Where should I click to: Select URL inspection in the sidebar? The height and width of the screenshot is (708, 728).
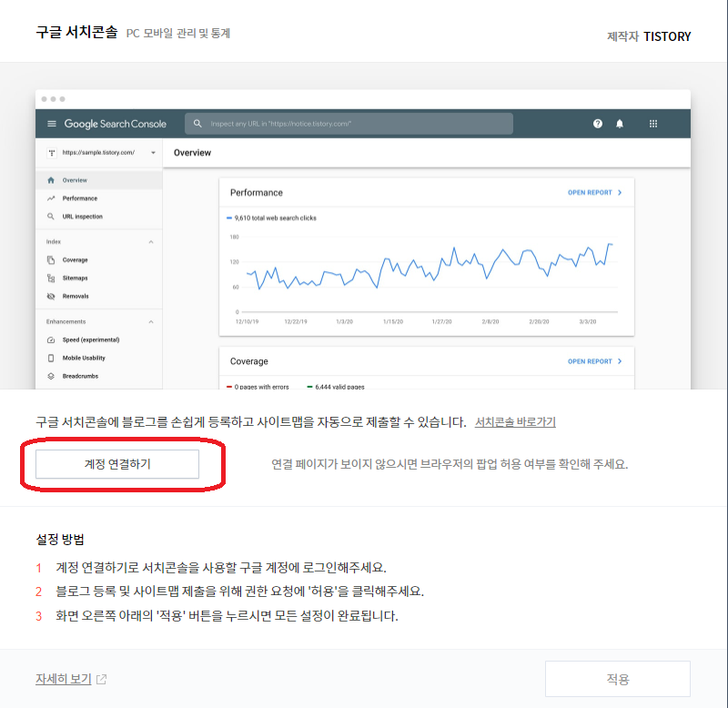pos(99,217)
